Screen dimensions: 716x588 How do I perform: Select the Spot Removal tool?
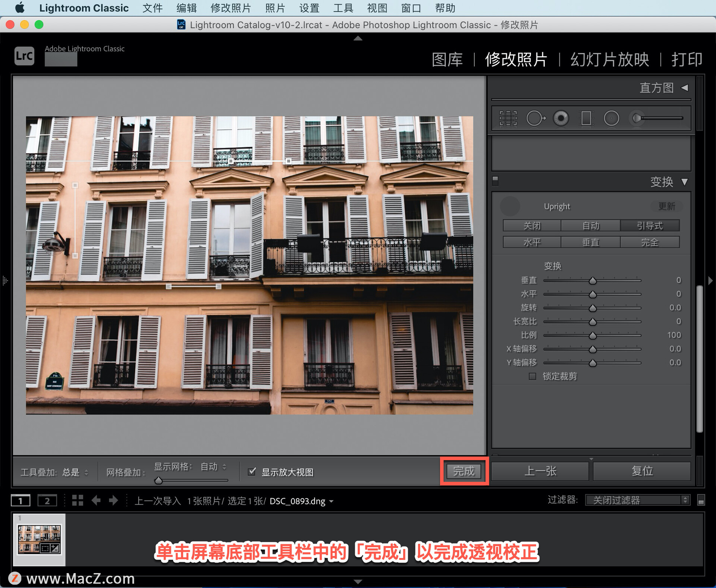[x=535, y=118]
